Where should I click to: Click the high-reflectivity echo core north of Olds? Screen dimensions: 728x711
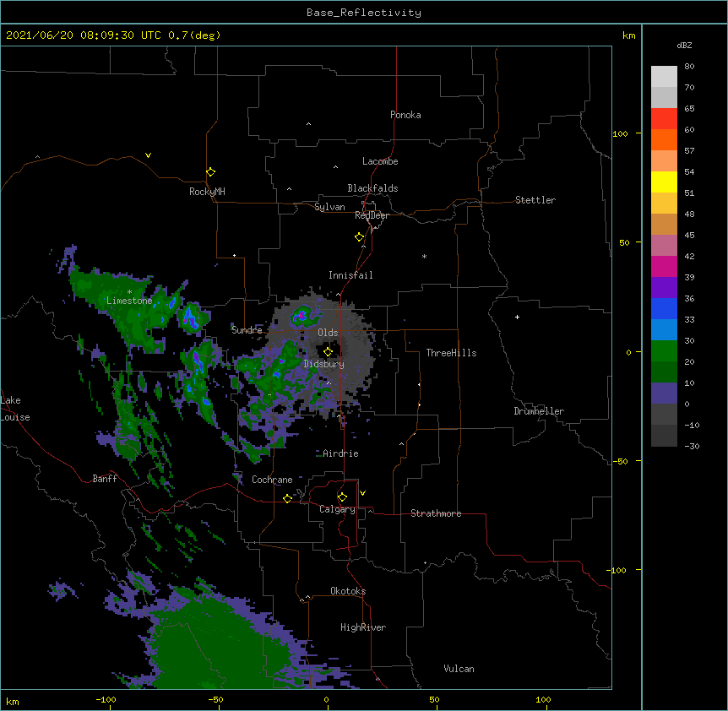tap(302, 316)
